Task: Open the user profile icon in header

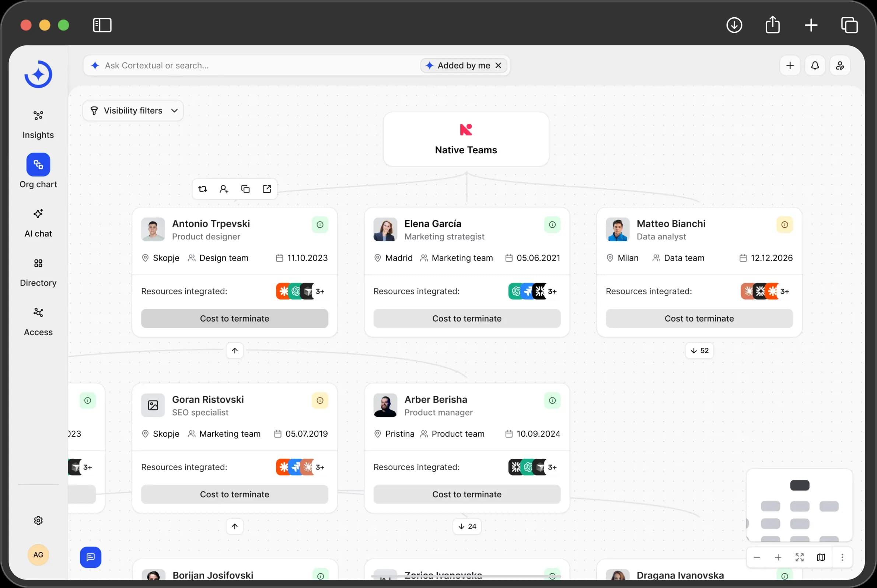Action: [x=840, y=65]
